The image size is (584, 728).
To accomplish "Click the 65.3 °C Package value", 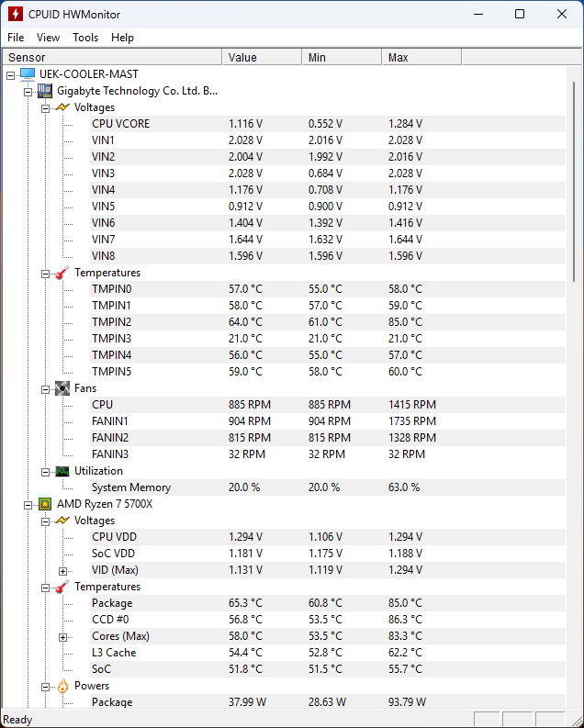I will coord(245,602).
